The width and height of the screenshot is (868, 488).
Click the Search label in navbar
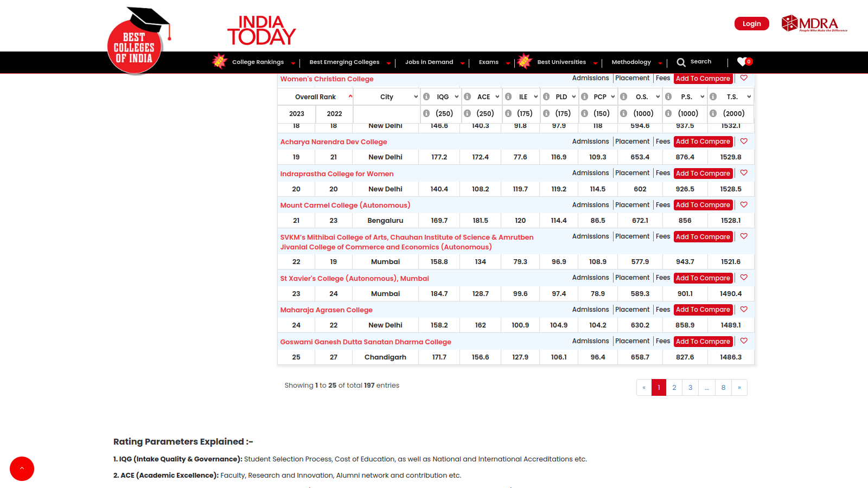(701, 62)
